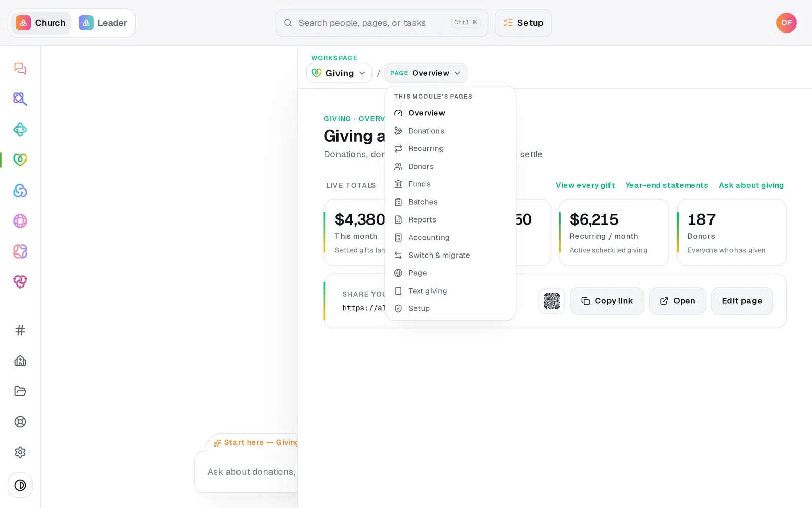Collapse the Overview page dropdown
Image resolution: width=812 pixels, height=508 pixels.
click(x=426, y=73)
